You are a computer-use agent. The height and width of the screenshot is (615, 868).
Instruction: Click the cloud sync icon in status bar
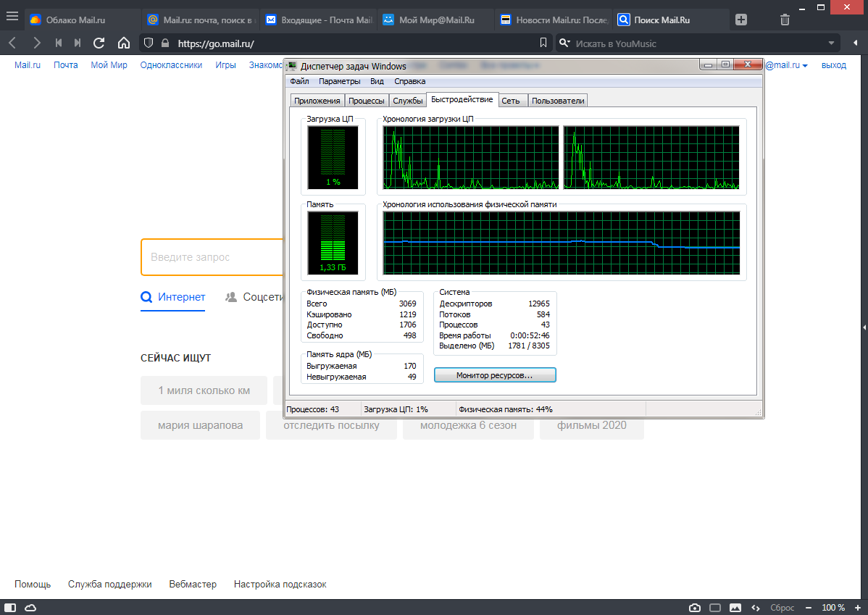pyautogui.click(x=31, y=608)
